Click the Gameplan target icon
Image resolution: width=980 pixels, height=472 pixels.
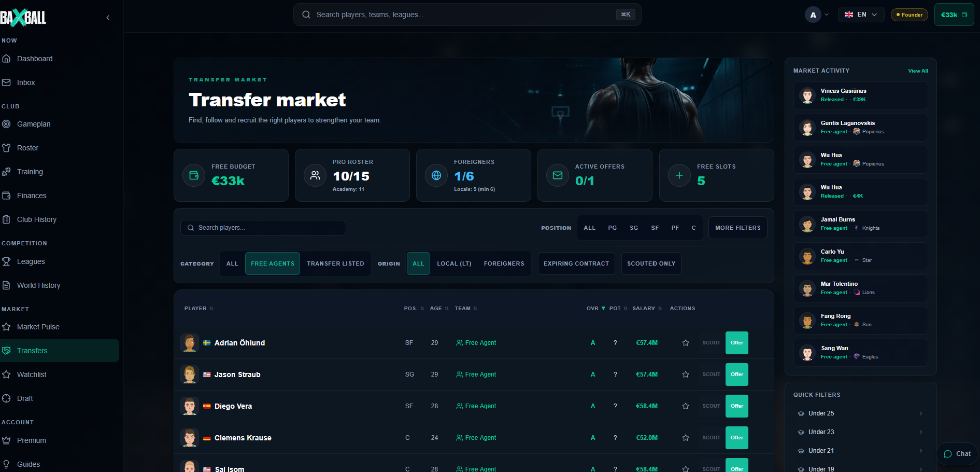coord(6,124)
